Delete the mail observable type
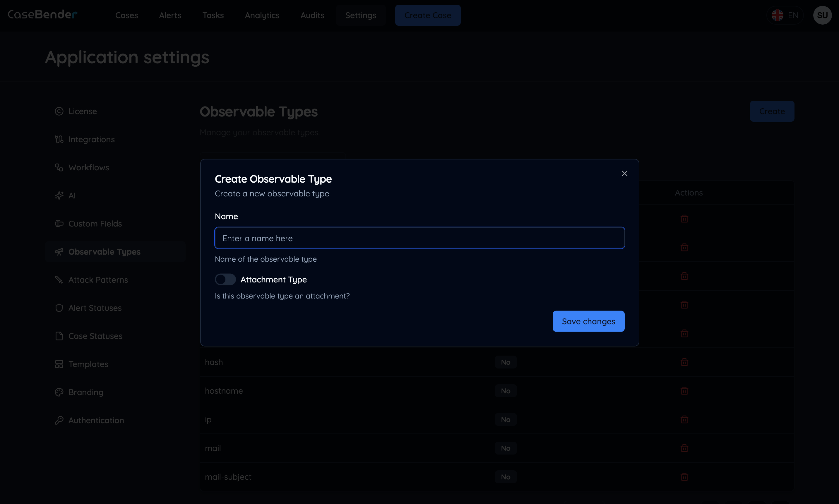 click(x=684, y=448)
